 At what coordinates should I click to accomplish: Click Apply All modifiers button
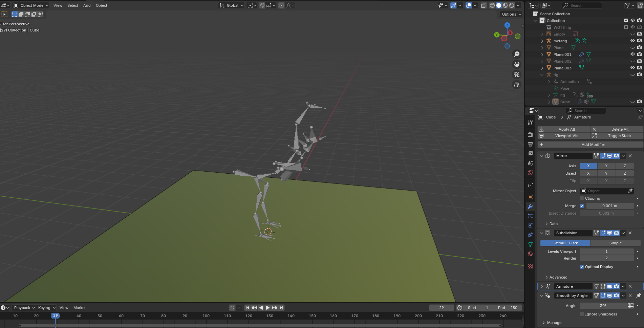564,129
